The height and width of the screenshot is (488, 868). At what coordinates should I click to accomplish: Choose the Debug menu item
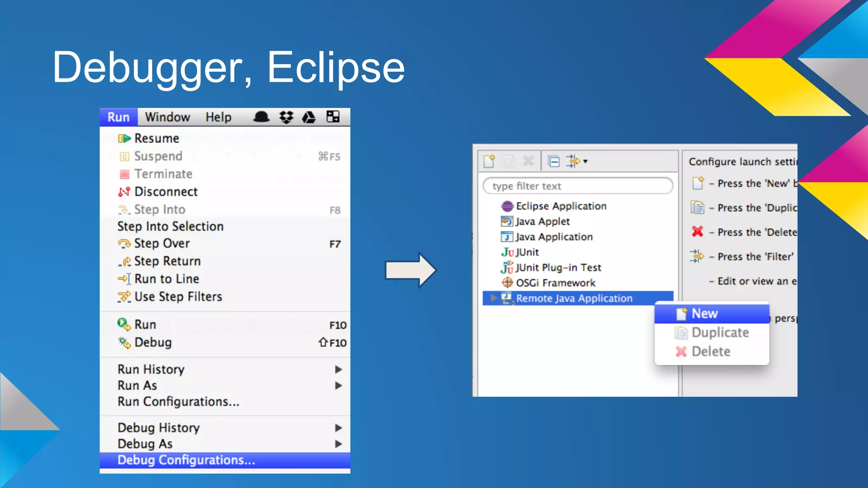(x=225, y=343)
